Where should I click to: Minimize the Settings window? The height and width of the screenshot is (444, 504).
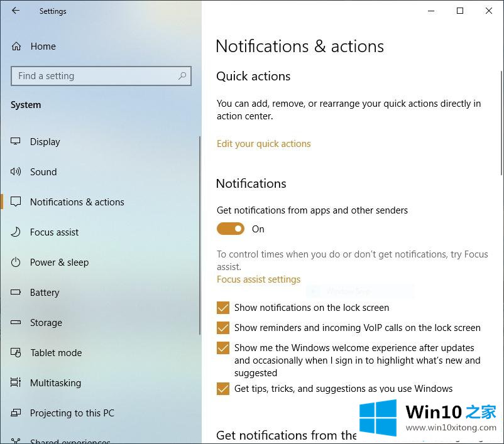coord(431,11)
